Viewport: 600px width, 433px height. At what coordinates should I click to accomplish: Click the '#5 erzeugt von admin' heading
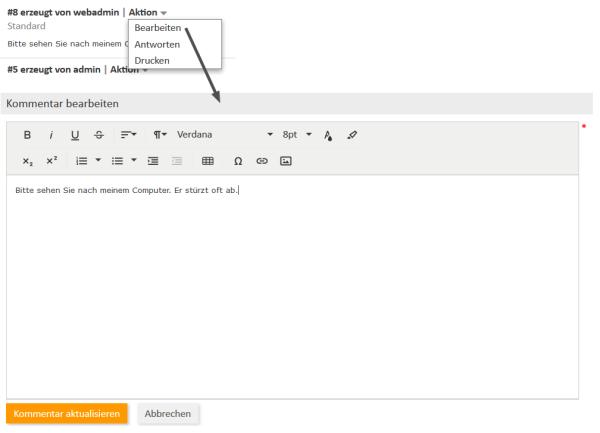pyautogui.click(x=54, y=70)
